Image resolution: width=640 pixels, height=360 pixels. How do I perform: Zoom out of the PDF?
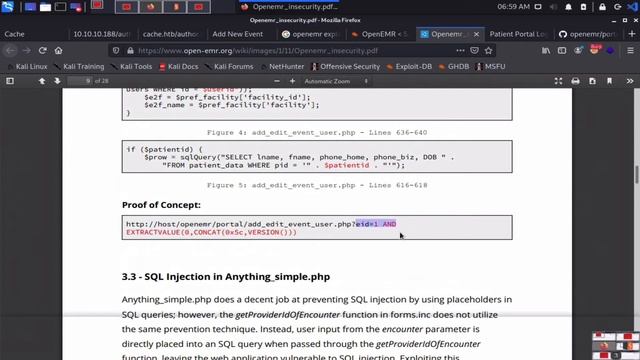coord(277,81)
